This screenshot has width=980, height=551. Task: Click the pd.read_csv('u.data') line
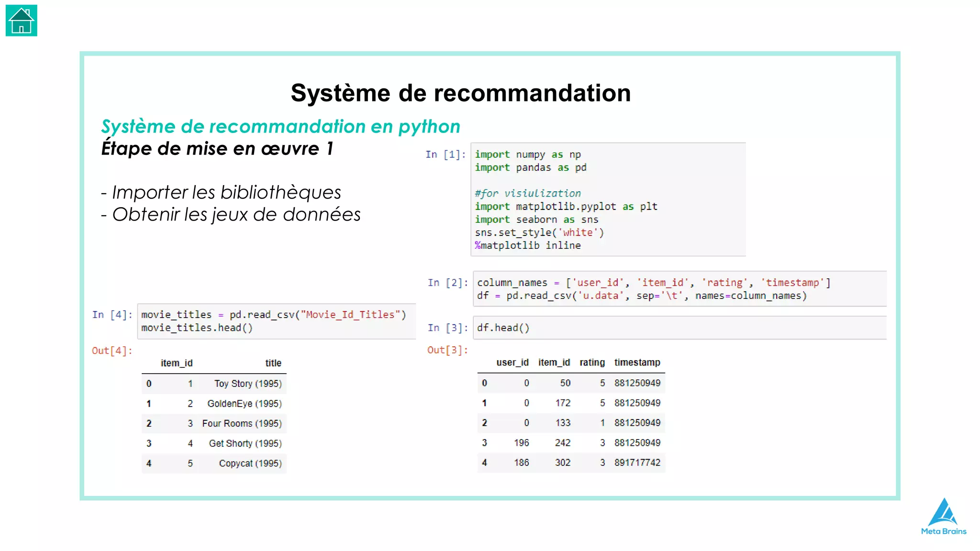[642, 296]
